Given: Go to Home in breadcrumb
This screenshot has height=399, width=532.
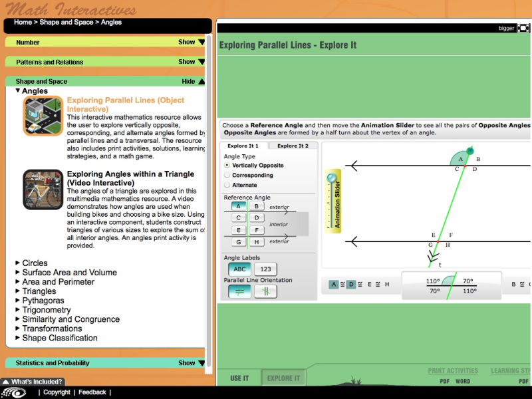Looking at the screenshot, I should [23, 22].
